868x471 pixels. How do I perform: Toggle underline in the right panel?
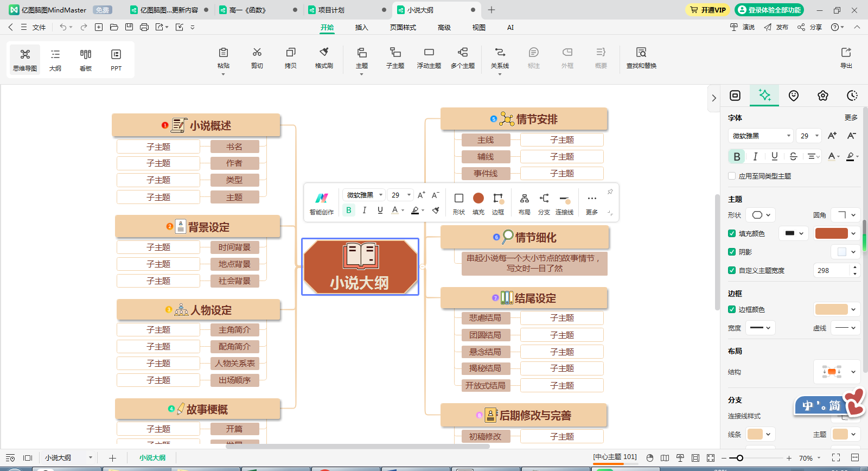(x=775, y=156)
